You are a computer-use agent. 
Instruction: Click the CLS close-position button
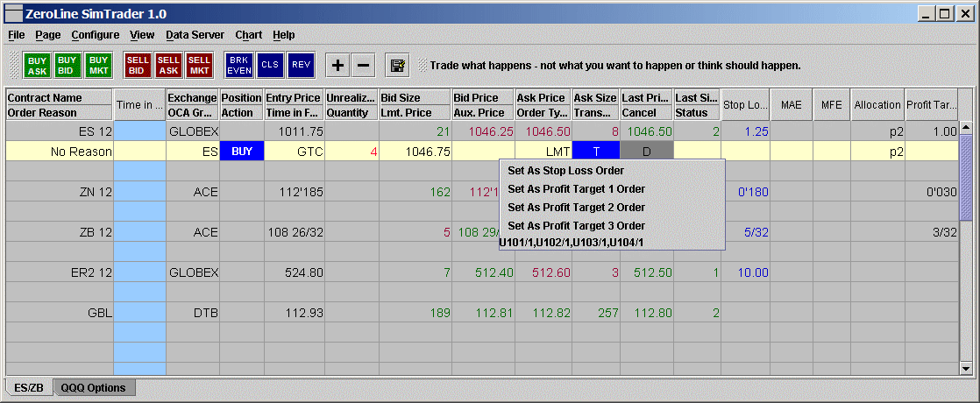coord(270,65)
